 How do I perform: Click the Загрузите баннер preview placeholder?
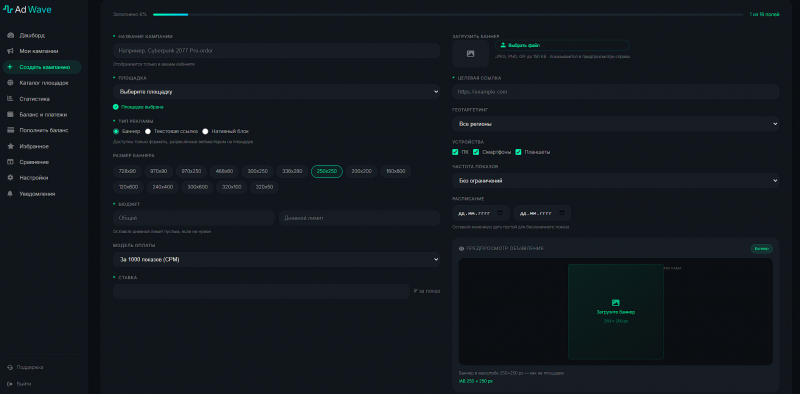(x=615, y=311)
